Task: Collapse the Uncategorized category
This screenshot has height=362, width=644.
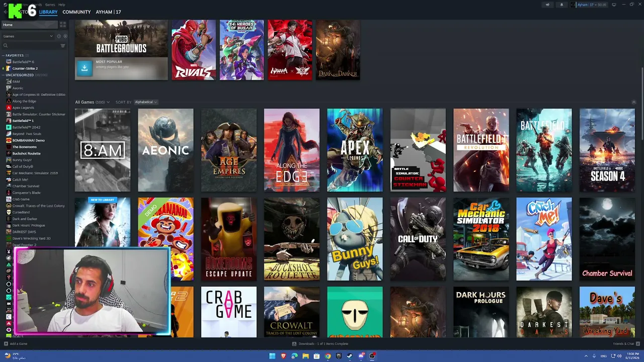Action: (4, 75)
